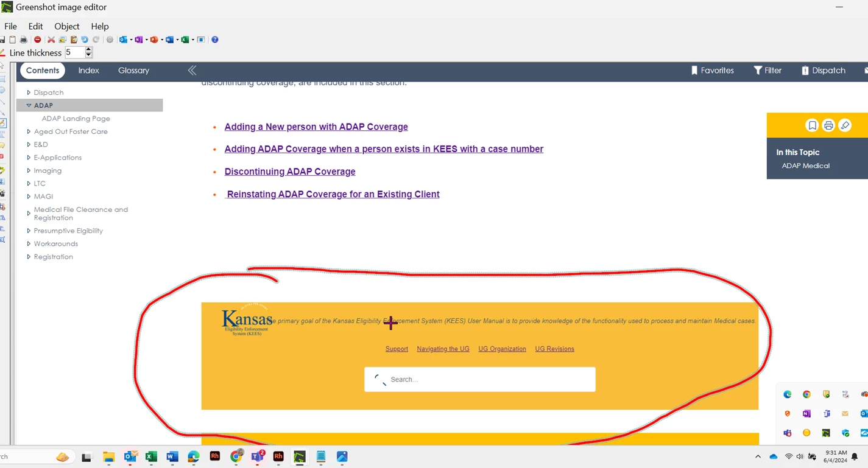Expand Aged Out Foster Care node
The image size is (868, 468).
click(x=29, y=131)
